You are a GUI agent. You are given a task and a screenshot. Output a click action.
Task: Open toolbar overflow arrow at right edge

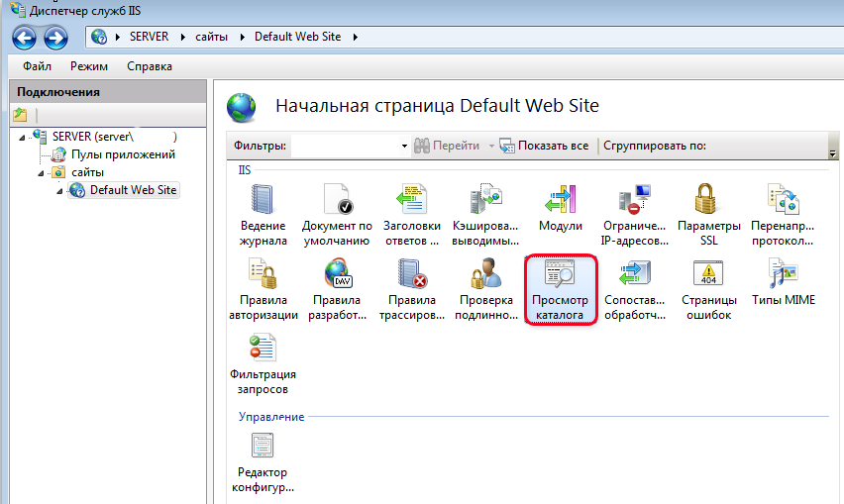833,153
